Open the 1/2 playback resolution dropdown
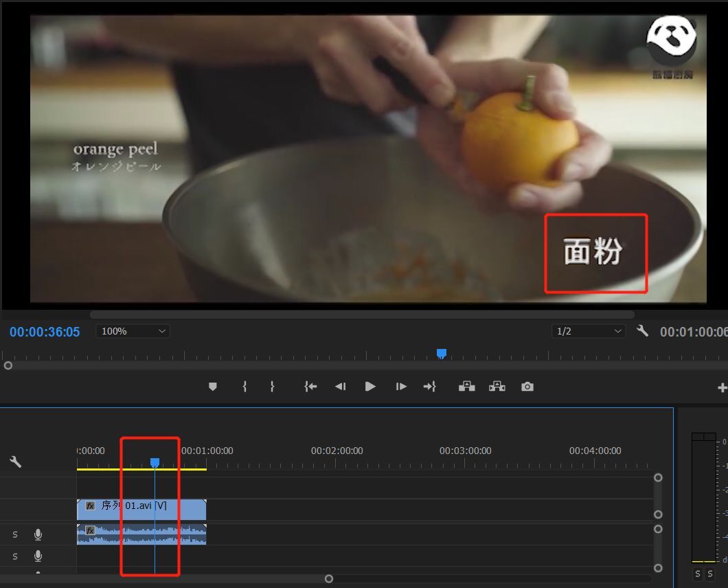The height and width of the screenshot is (588, 728). [589, 331]
